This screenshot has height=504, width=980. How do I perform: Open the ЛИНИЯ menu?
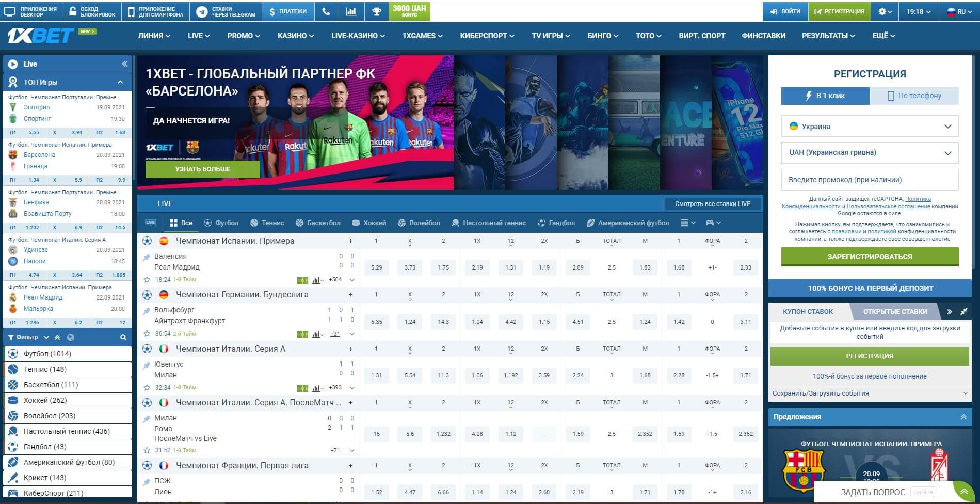[154, 36]
